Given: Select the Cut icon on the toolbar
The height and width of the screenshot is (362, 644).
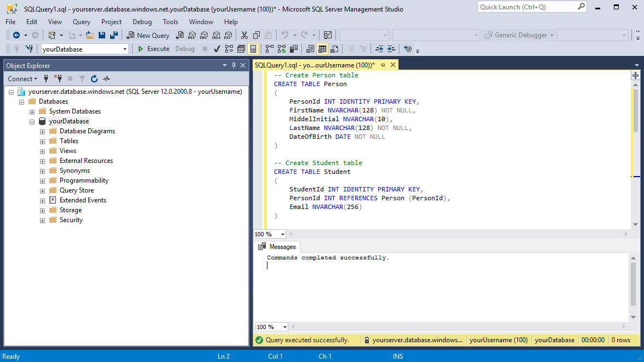Looking at the screenshot, I should pyautogui.click(x=244, y=35).
